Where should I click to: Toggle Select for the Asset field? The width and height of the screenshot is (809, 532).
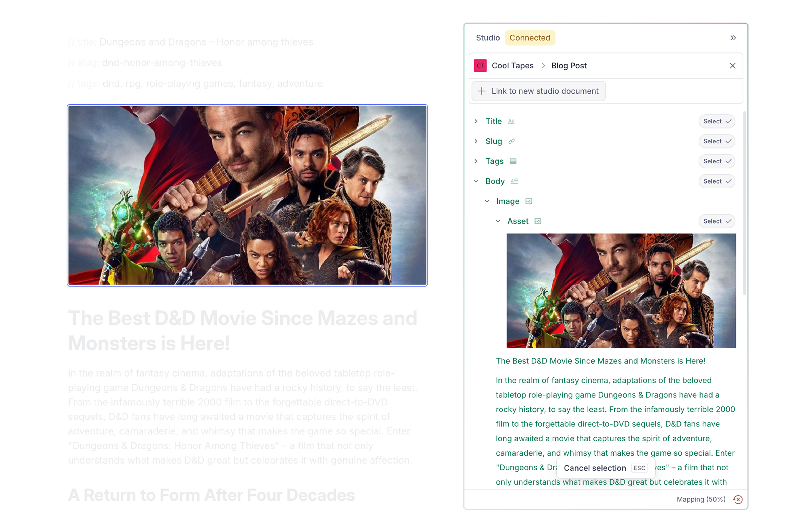click(717, 221)
